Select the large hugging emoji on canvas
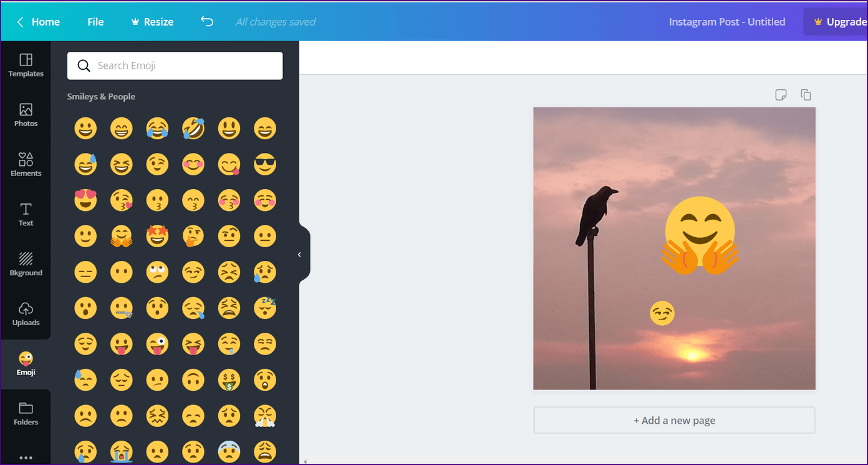The height and width of the screenshot is (465, 868). [x=700, y=236]
